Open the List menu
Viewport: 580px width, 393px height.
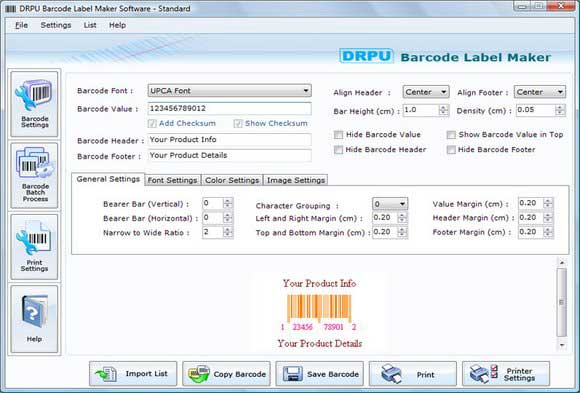point(90,25)
